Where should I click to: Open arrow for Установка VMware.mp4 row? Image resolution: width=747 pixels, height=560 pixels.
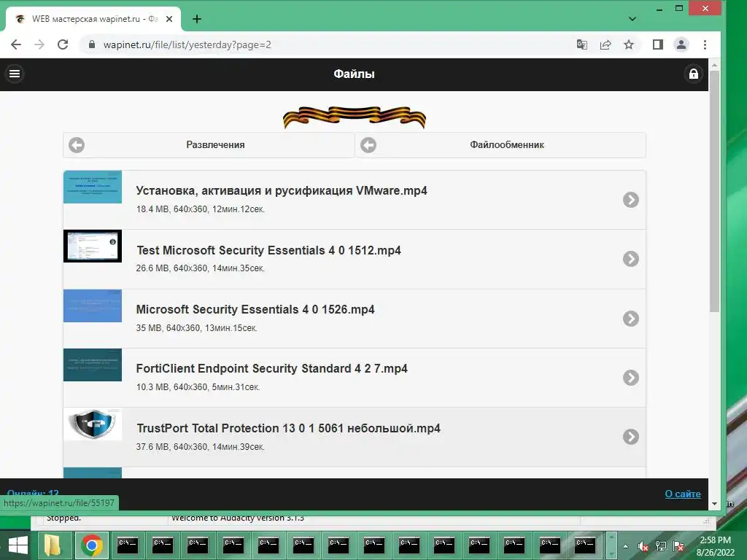[x=631, y=200]
